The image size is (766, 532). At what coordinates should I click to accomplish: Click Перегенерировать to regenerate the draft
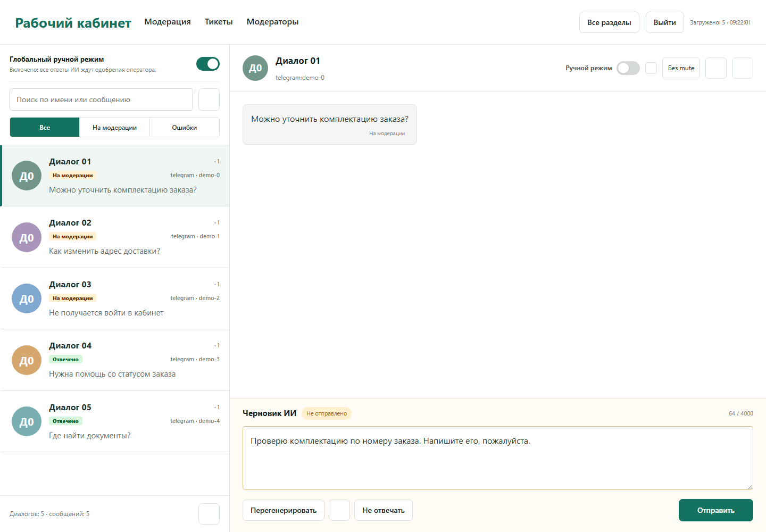pos(284,510)
